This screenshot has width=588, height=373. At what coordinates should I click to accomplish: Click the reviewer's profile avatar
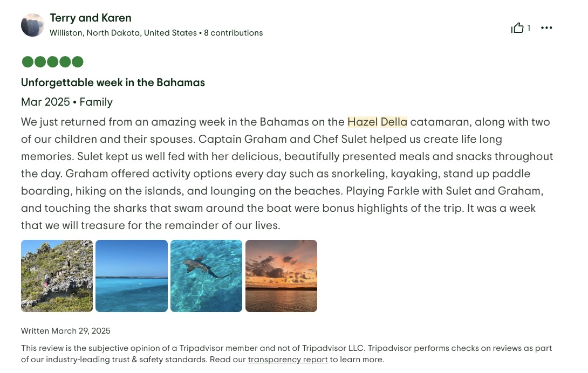[32, 25]
